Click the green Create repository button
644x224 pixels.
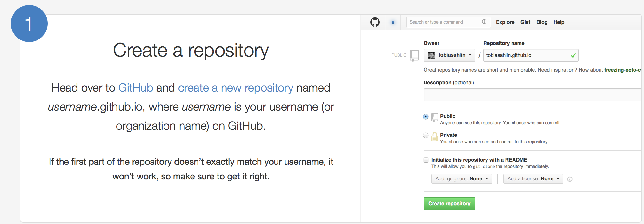(449, 204)
